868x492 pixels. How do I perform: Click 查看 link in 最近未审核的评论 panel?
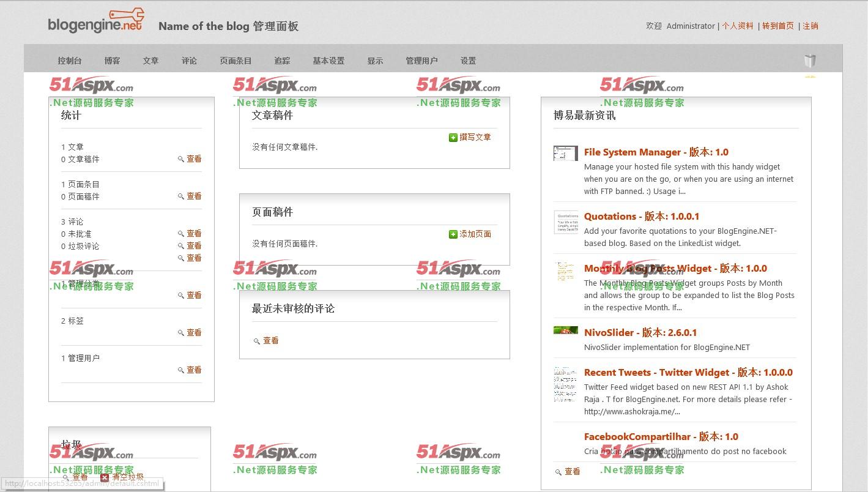point(271,340)
